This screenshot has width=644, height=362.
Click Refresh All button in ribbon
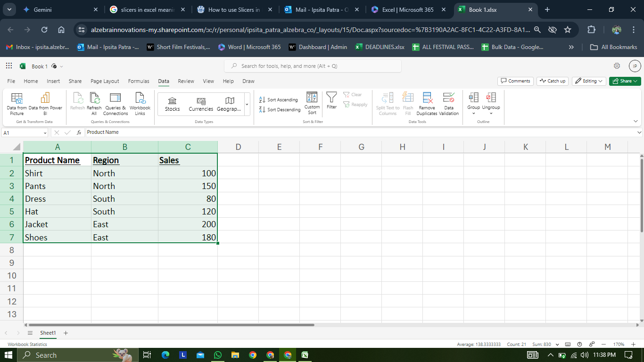(94, 104)
